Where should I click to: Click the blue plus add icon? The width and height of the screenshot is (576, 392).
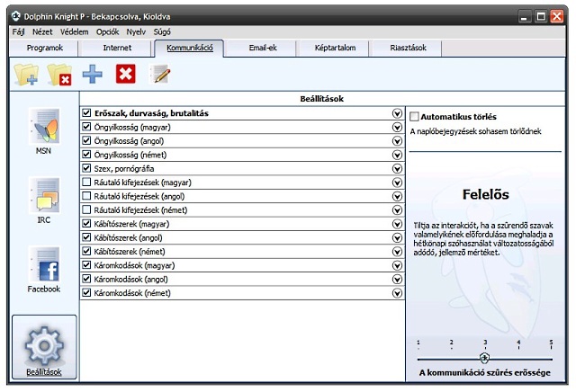point(92,75)
